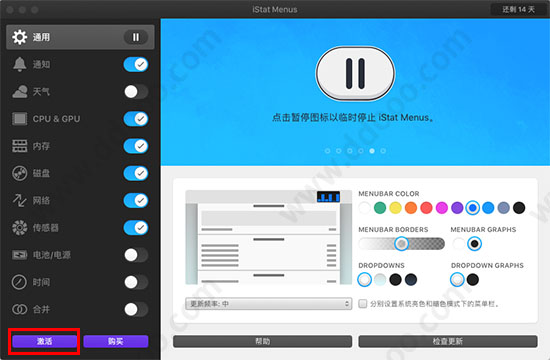Check the separate light/dark menubar settings checkbox
This screenshot has height=360, width=550.
[x=363, y=304]
